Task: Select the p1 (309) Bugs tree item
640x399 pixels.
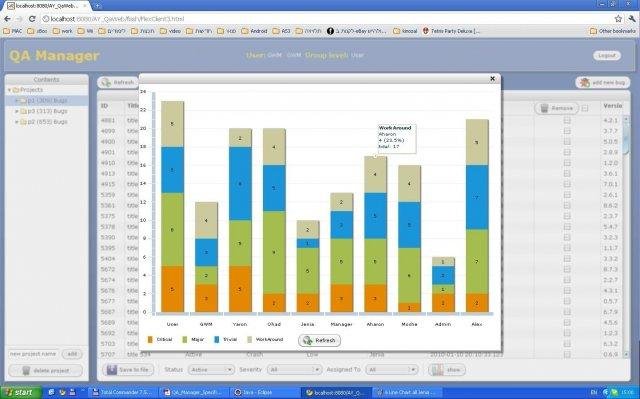Action: (47, 100)
